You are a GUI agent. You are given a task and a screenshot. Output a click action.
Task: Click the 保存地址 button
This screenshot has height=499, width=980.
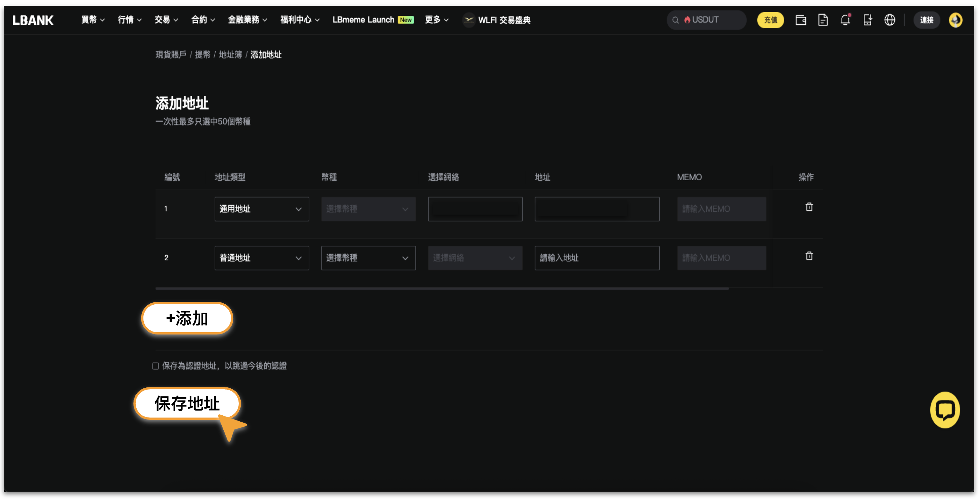(187, 403)
